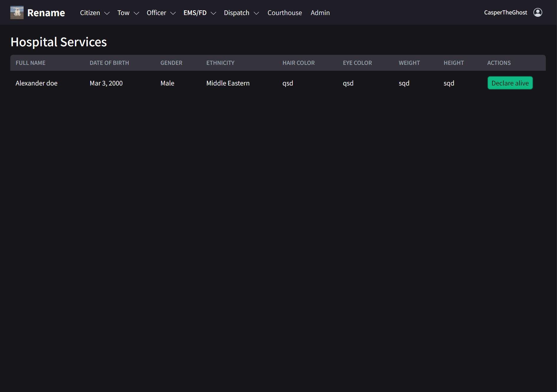Go to the Courthouse page
This screenshot has height=392, width=557.
(284, 13)
